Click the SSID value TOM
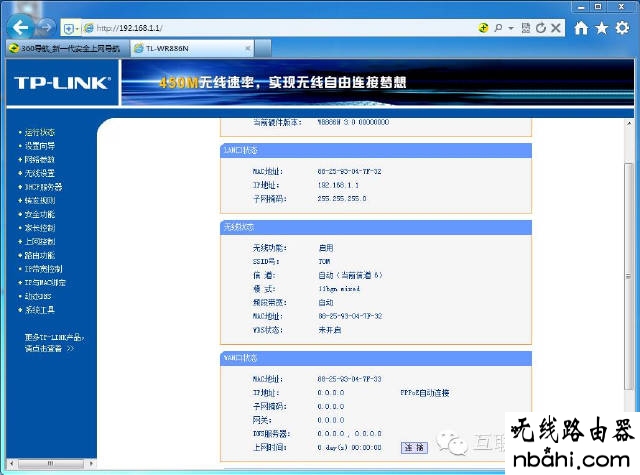This screenshot has width=640, height=475. tap(324, 261)
